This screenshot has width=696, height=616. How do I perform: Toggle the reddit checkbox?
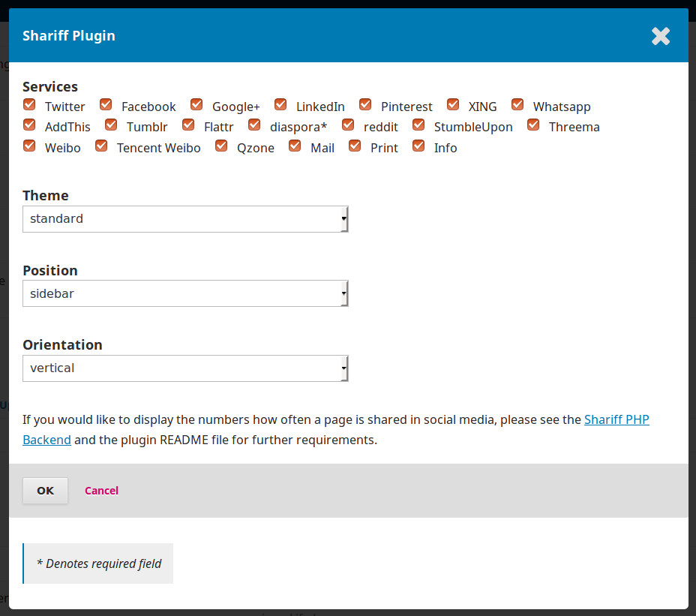pos(348,125)
